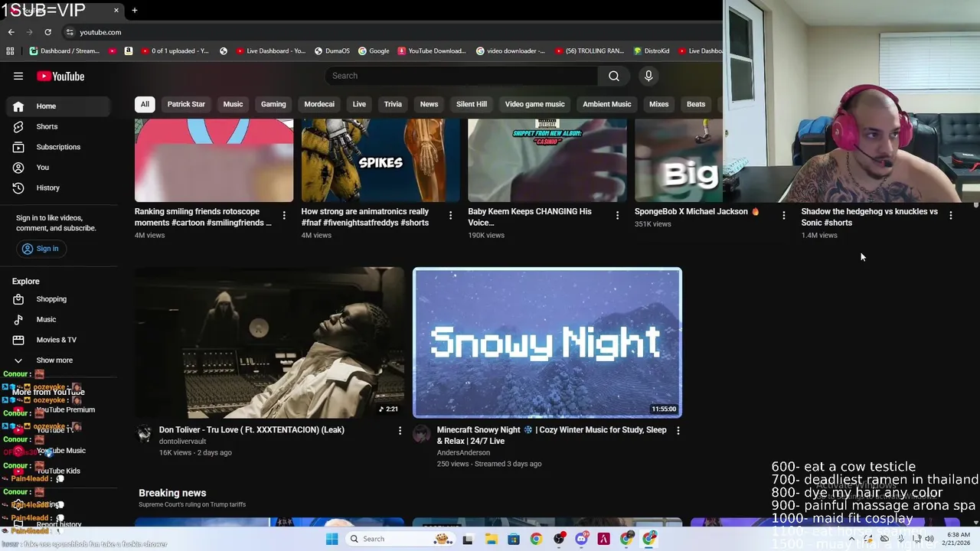Open History in the sidebar

(58, 187)
